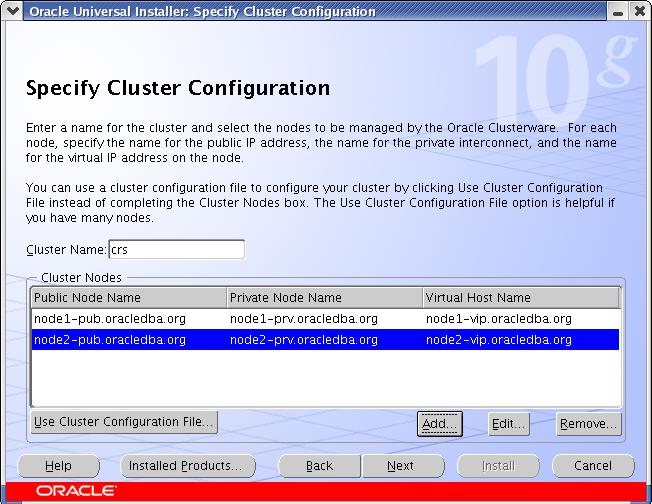Click Use Cluster Configuration File button

pyautogui.click(x=124, y=422)
